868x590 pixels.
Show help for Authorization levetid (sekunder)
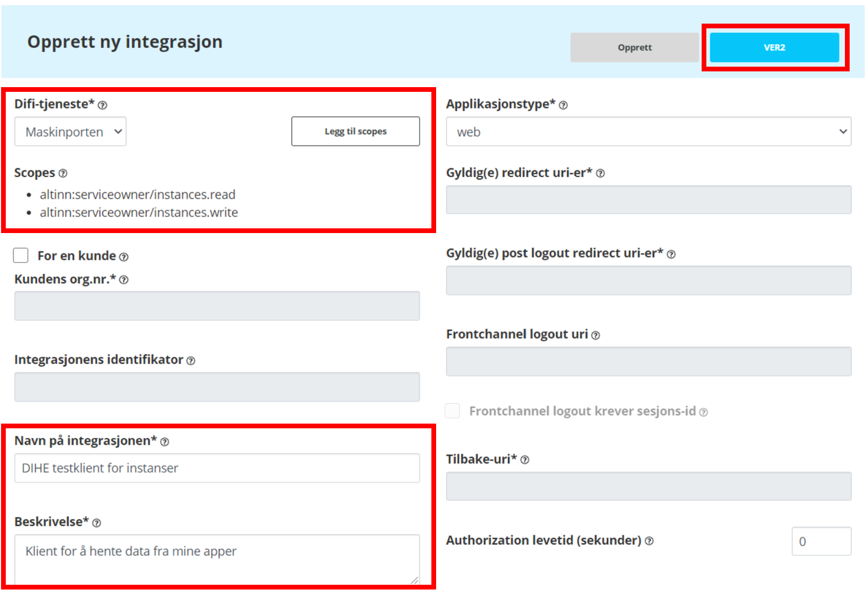tap(649, 541)
